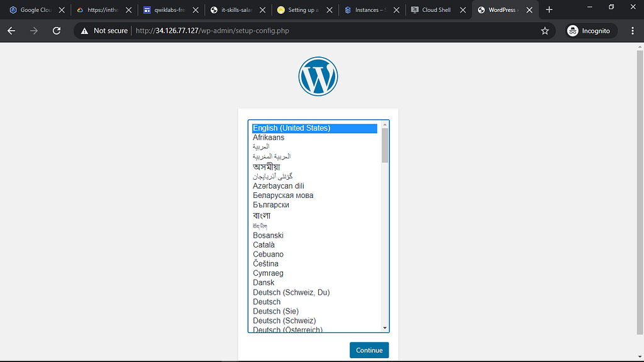The width and height of the screenshot is (644, 362).
Task: Click the address bar URL
Action: (213, 31)
